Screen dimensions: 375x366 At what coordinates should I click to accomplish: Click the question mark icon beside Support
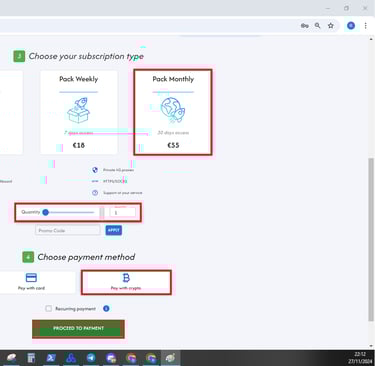click(95, 193)
